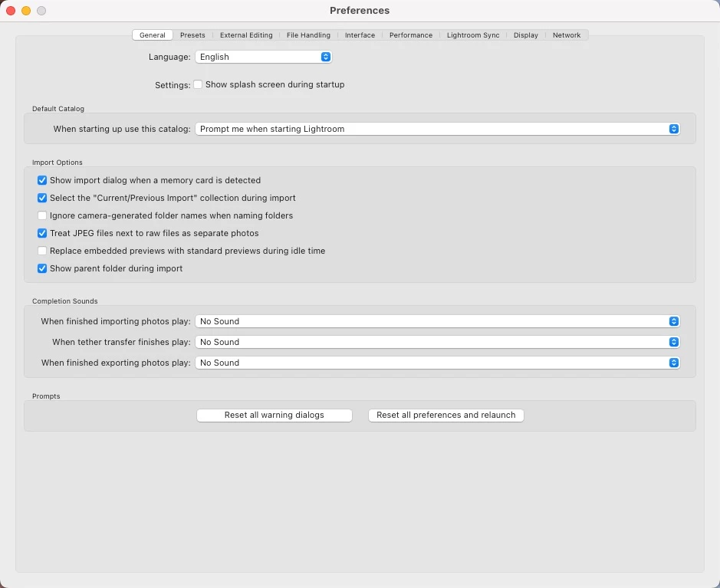This screenshot has width=720, height=588.
Task: Go to the Network tab
Action: tap(566, 35)
